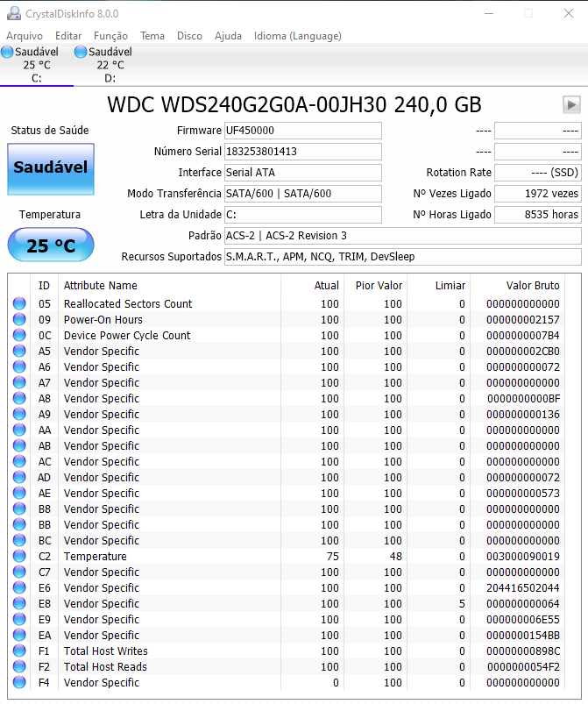Click status icon of attribute A8
588x704 pixels.
click(19, 398)
